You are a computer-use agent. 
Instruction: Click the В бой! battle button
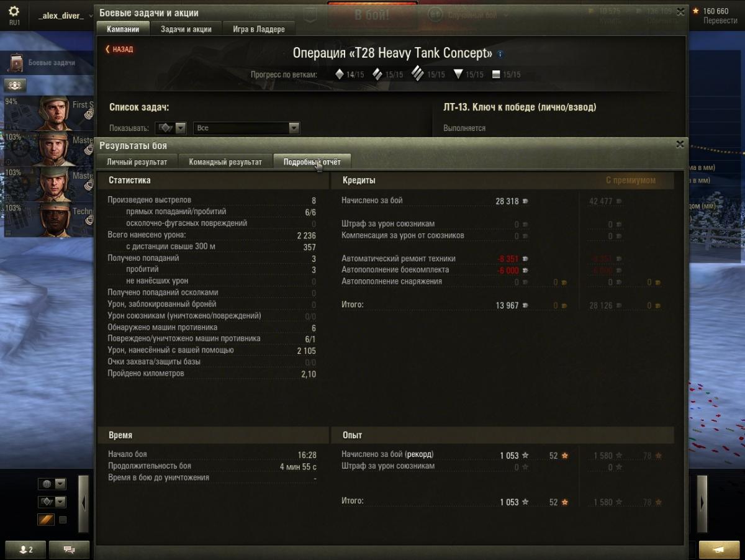pyautogui.click(x=372, y=15)
